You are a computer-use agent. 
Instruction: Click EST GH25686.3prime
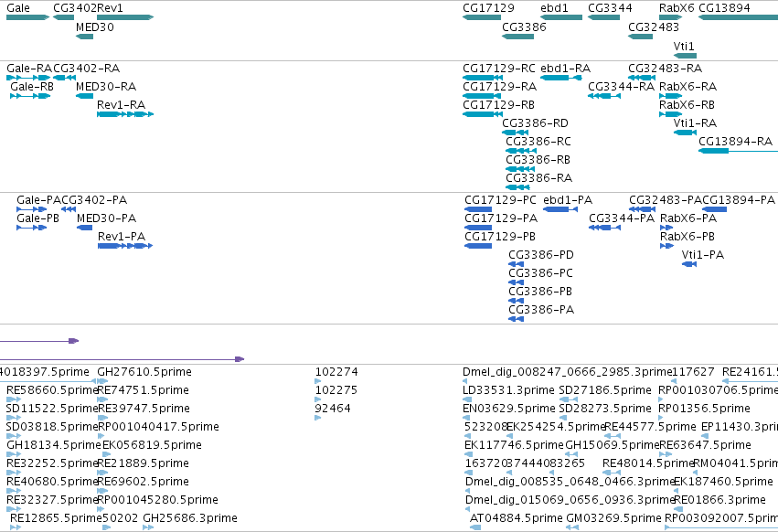148,527
